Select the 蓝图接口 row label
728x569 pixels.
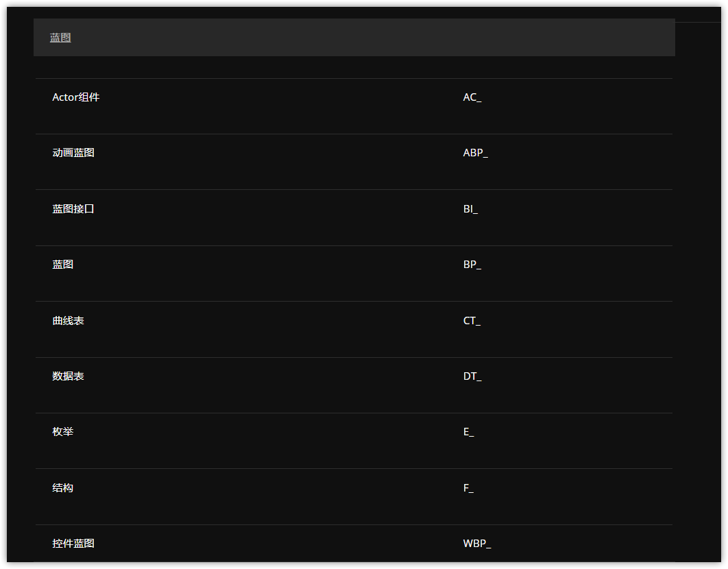(73, 209)
